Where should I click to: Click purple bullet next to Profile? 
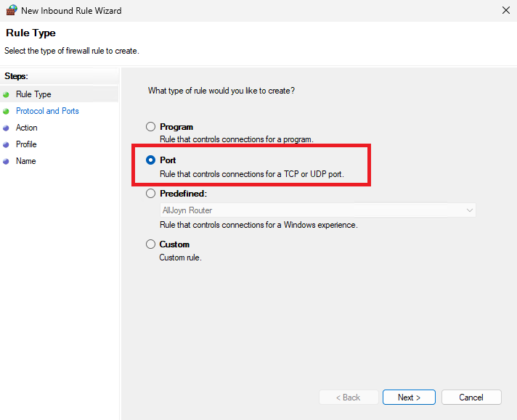[x=6, y=144]
